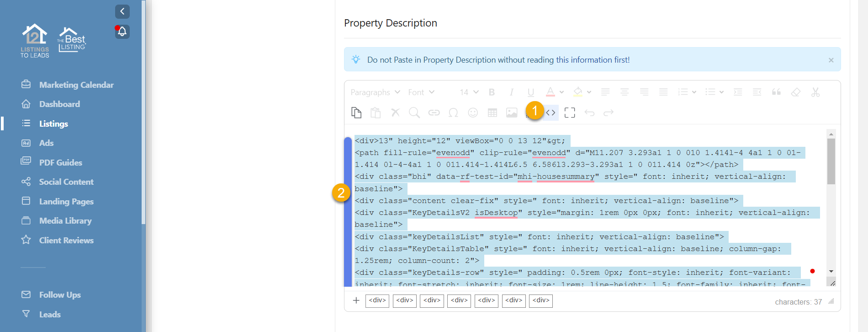Image resolution: width=868 pixels, height=332 pixels.
Task: Click the copy icon in editor toolbar
Action: (356, 112)
